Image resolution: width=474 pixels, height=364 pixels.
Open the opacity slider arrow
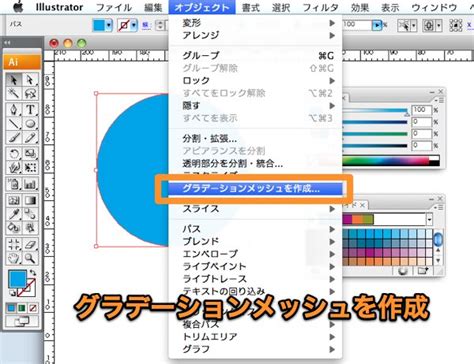click(377, 25)
